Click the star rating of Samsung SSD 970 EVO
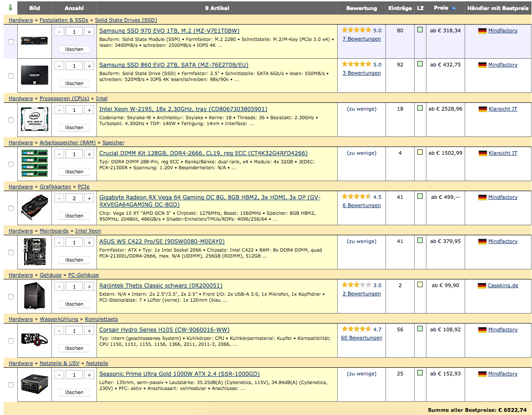The width and height of the screenshot is (532, 415). tap(356, 30)
